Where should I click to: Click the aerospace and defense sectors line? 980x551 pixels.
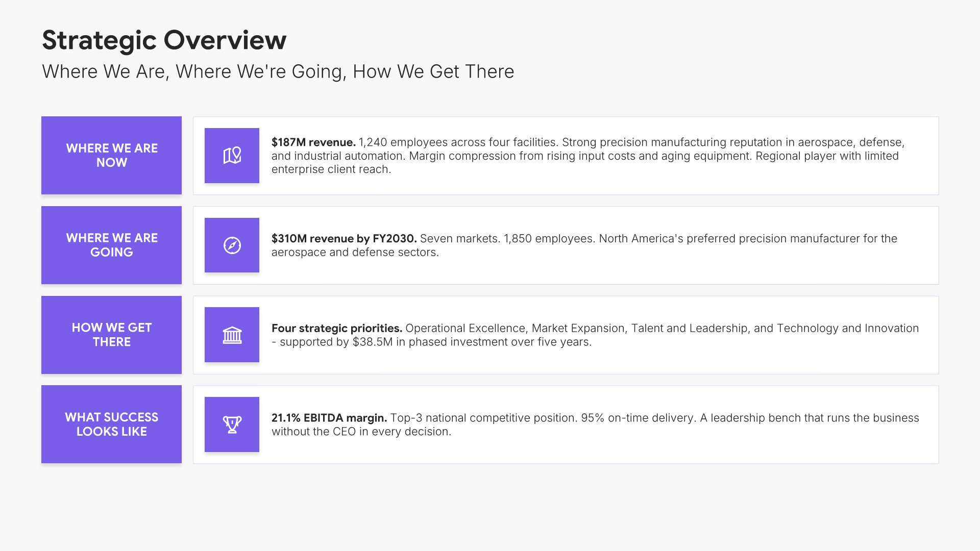(355, 253)
